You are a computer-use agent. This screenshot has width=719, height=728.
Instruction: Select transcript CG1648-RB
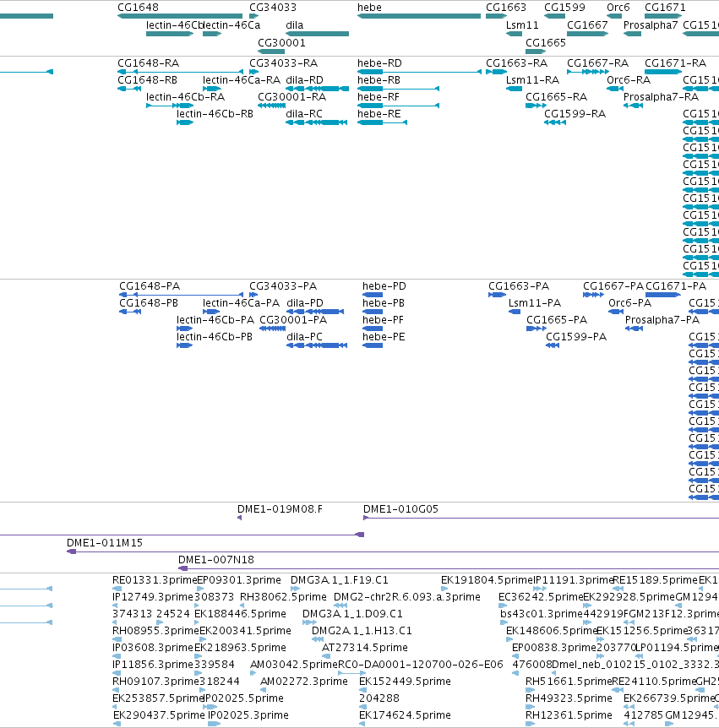(147, 80)
